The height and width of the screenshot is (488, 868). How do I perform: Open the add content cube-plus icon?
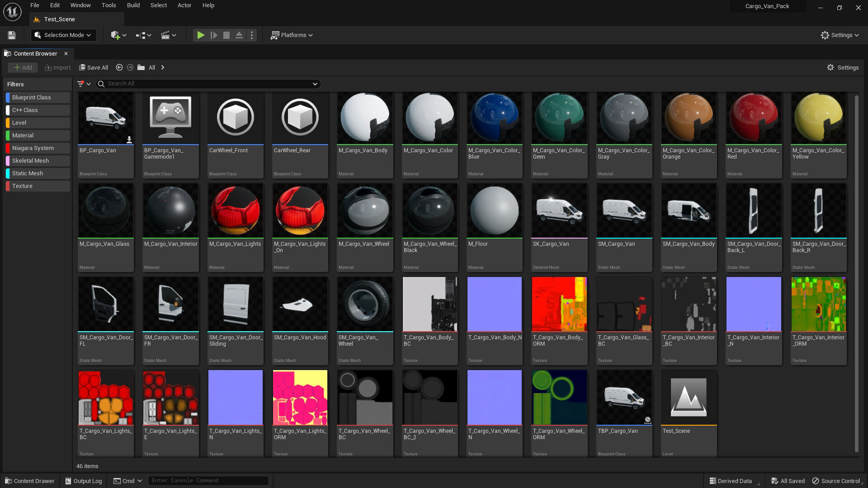(x=115, y=35)
